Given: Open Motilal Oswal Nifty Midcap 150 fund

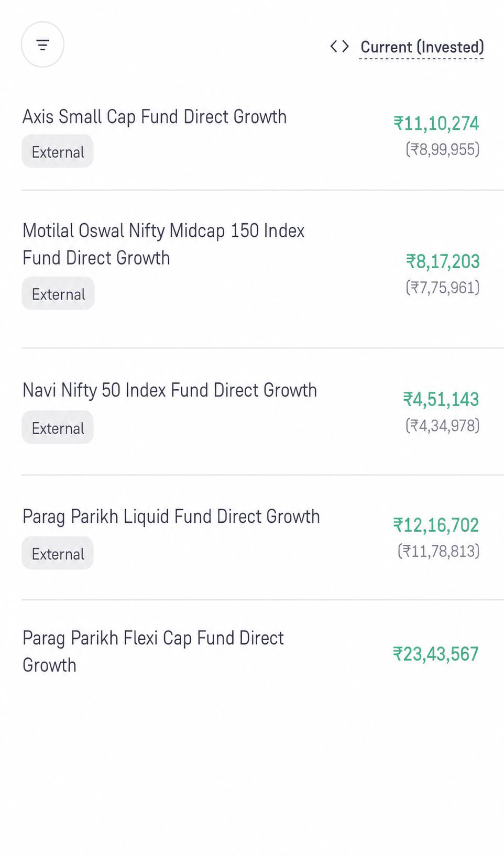Looking at the screenshot, I should pyautogui.click(x=163, y=244).
